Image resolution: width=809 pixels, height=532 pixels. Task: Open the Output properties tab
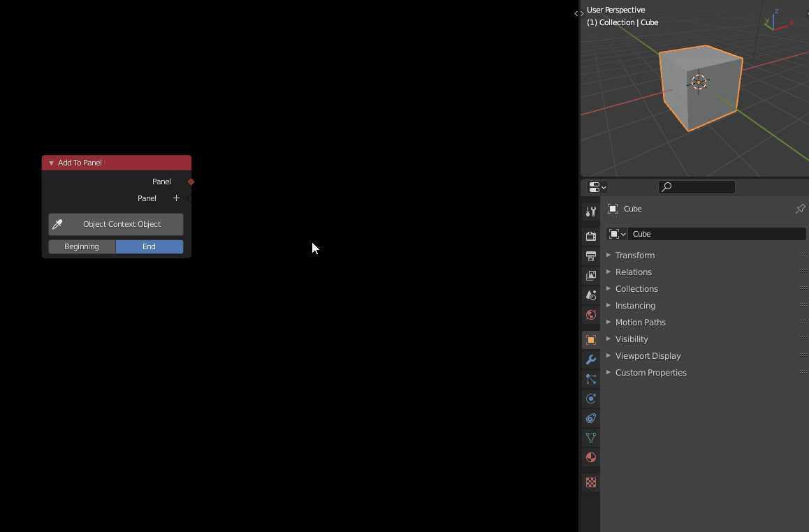[590, 256]
